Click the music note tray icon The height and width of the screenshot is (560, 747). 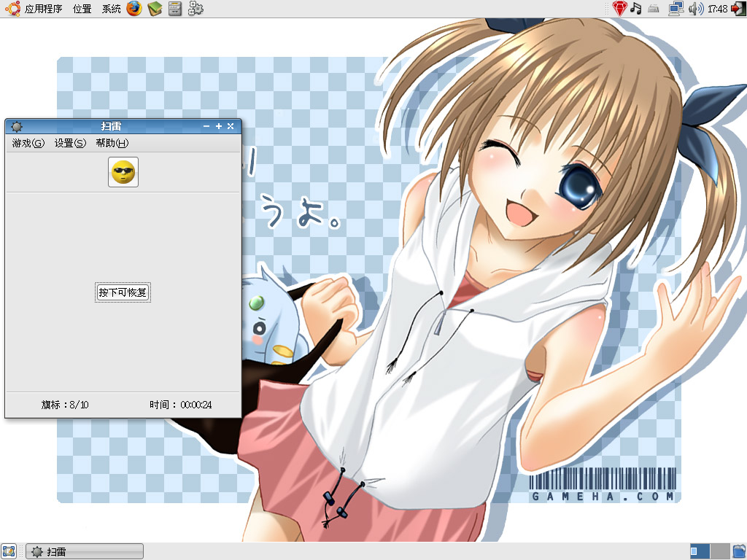pyautogui.click(x=635, y=9)
